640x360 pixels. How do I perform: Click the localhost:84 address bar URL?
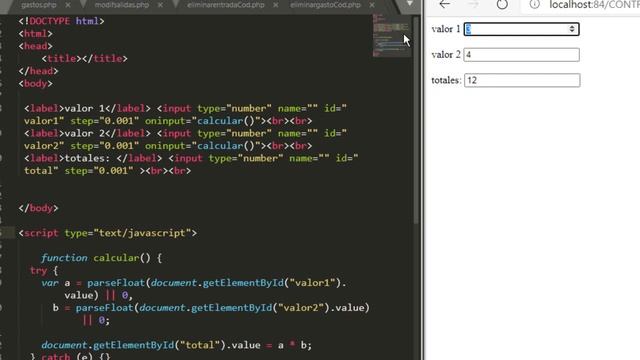pos(594,5)
